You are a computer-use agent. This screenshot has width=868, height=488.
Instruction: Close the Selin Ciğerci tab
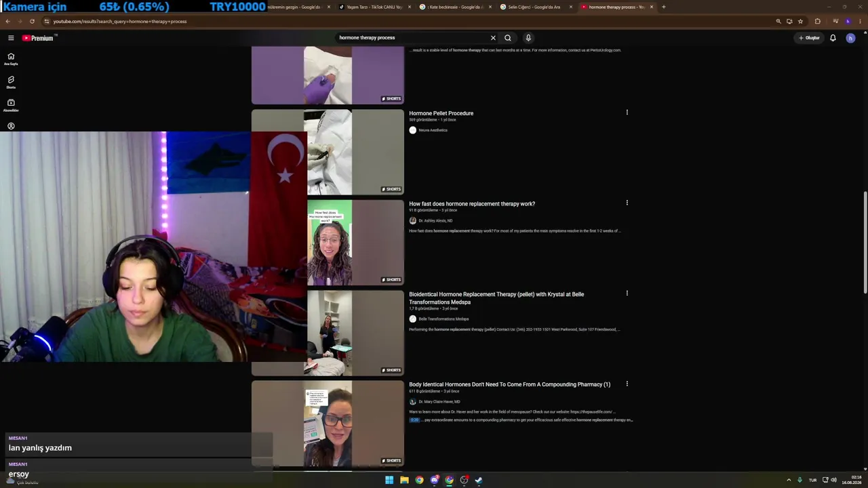click(x=570, y=7)
